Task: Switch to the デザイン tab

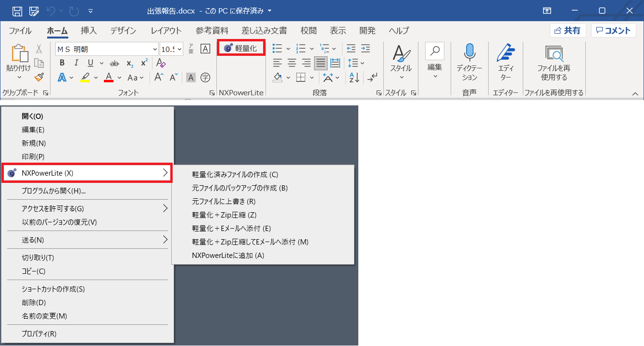Action: click(123, 31)
